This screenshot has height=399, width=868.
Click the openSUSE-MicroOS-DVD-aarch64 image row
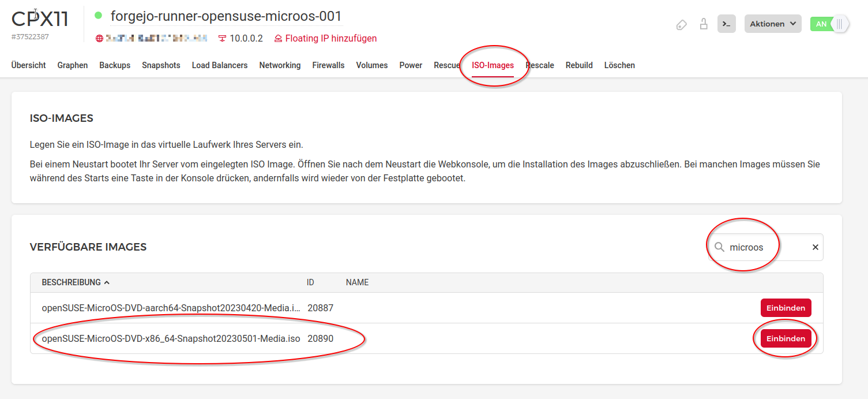coord(426,308)
